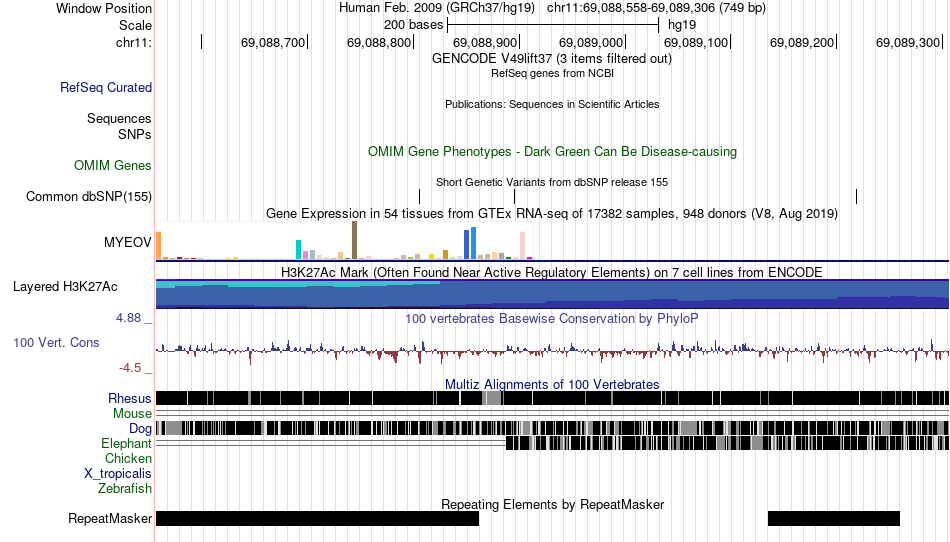The image size is (950, 542).
Task: Click Repeating Elements by RepeatMasker title
Action: (x=553, y=504)
